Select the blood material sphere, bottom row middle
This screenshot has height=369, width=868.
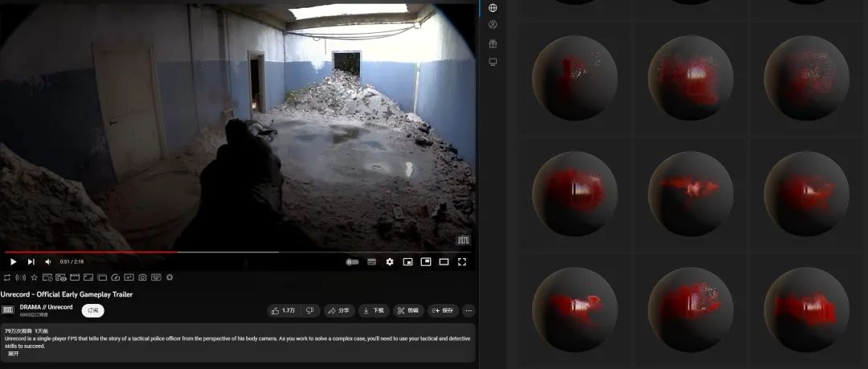[x=690, y=310]
